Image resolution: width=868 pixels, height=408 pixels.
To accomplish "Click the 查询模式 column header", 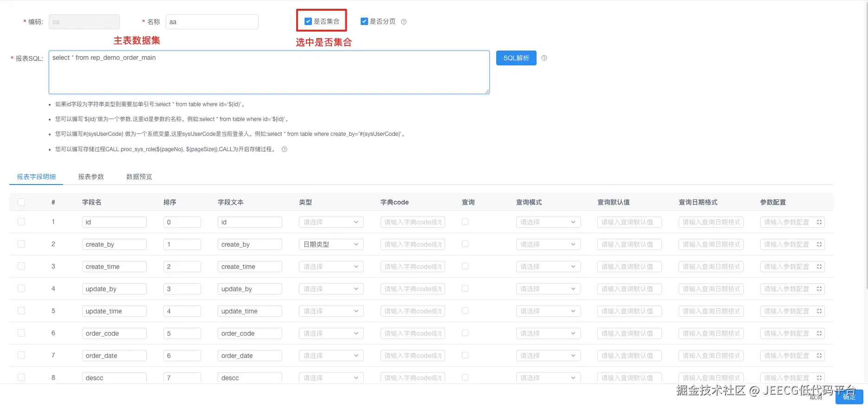I will click(x=529, y=202).
